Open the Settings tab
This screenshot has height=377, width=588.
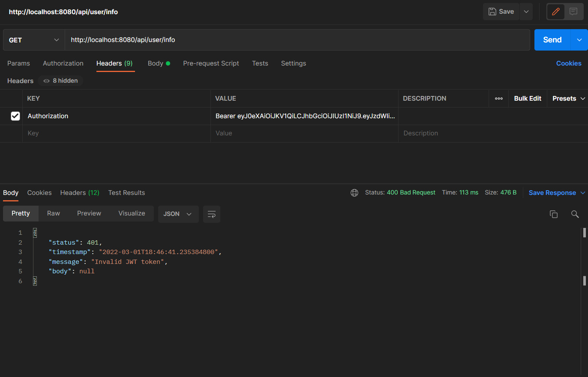click(294, 63)
